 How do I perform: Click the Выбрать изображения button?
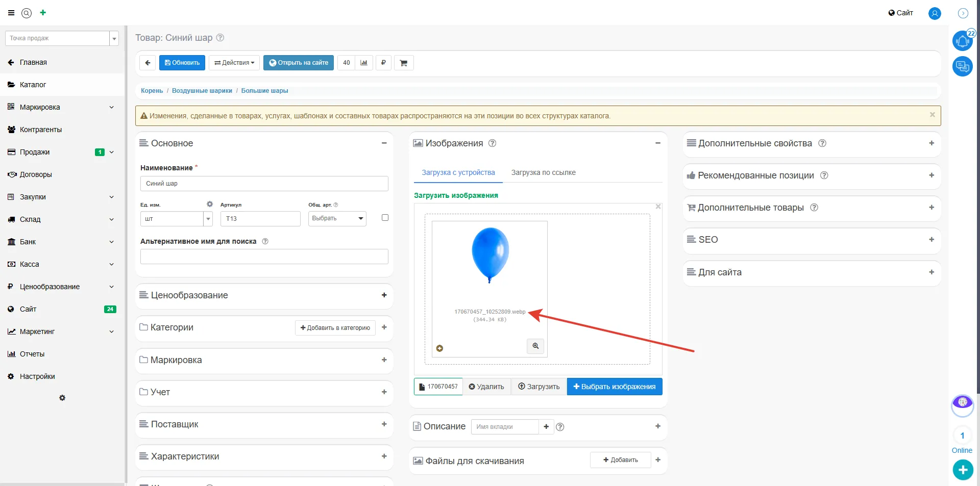[x=615, y=387]
